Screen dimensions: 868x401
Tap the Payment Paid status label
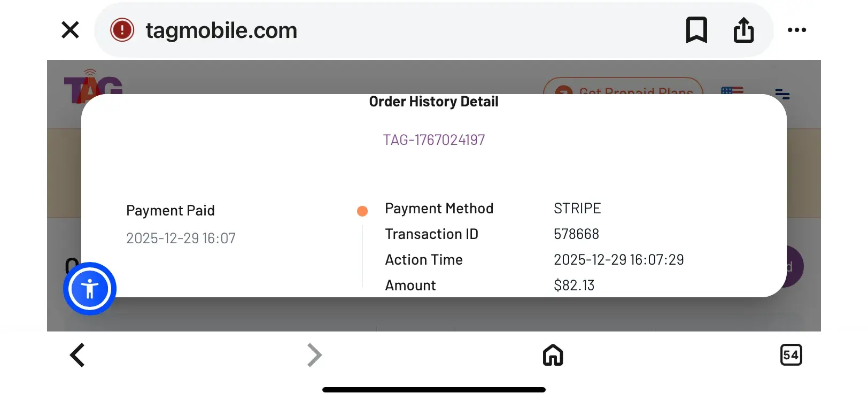coord(170,211)
